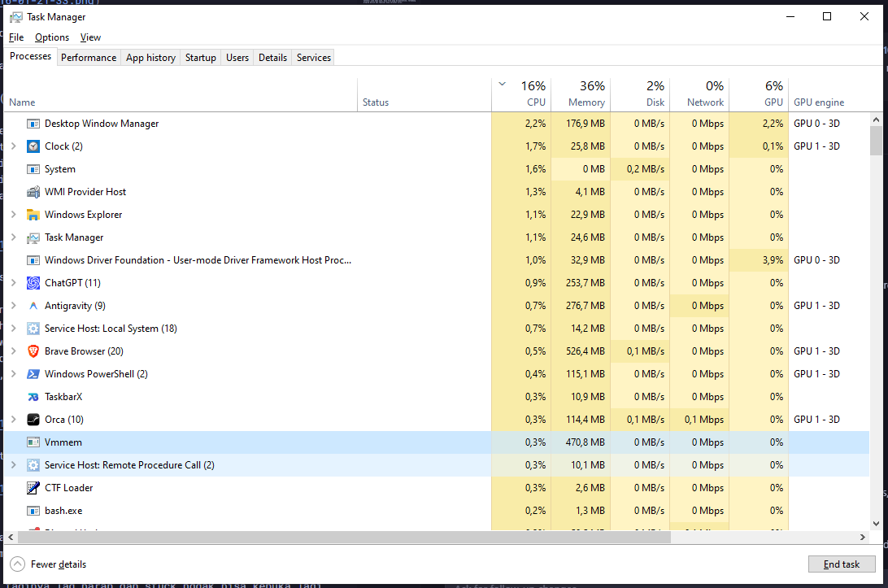Viewport: 888px width, 588px height.
Task: Click the TaskbarX process name
Action: click(x=63, y=397)
